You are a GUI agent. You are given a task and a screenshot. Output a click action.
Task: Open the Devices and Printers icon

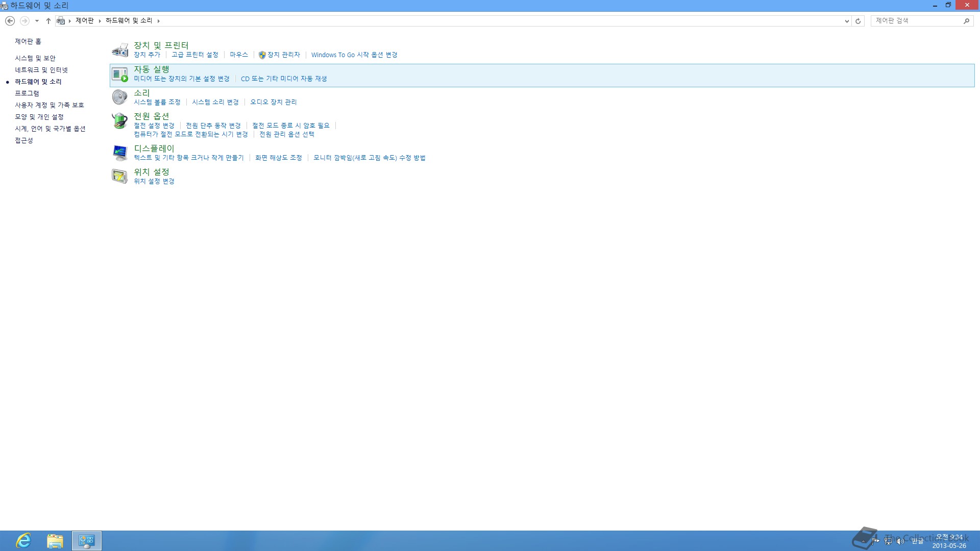pyautogui.click(x=120, y=50)
